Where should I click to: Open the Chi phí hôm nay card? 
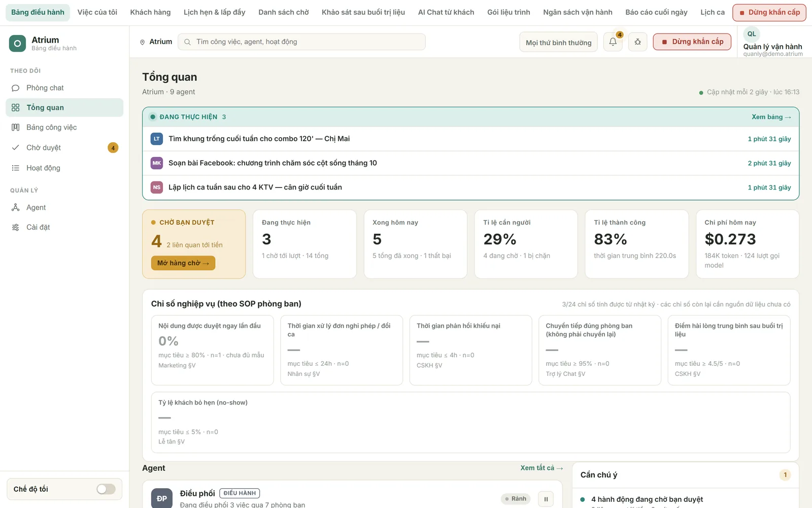[748, 244]
